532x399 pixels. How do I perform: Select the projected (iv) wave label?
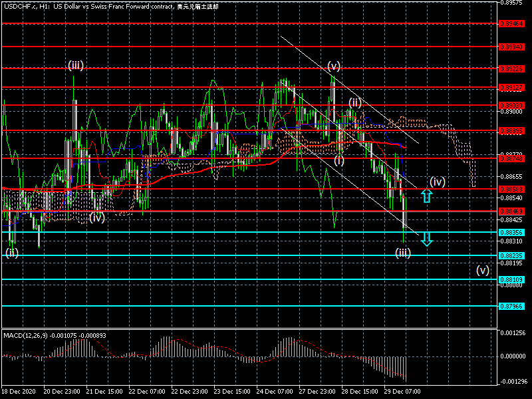click(436, 182)
